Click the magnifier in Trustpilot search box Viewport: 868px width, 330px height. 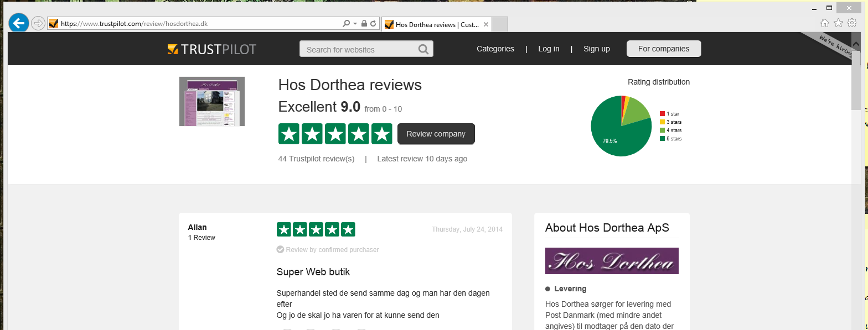[423, 49]
